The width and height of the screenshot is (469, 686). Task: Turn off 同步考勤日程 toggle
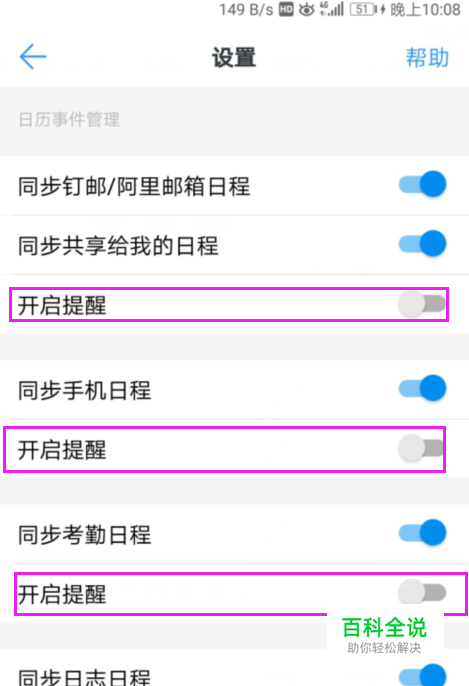(x=422, y=532)
